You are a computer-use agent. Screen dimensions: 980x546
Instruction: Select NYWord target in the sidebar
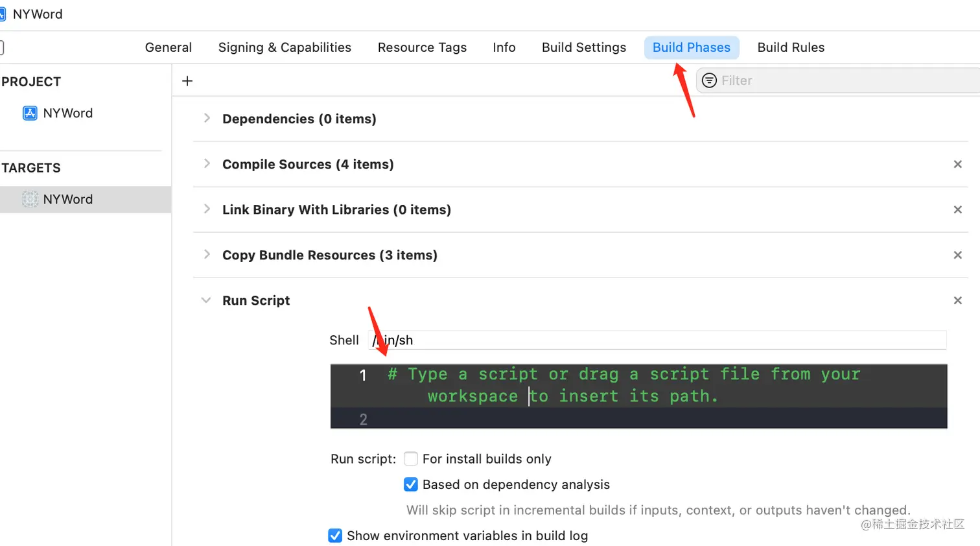coord(86,200)
